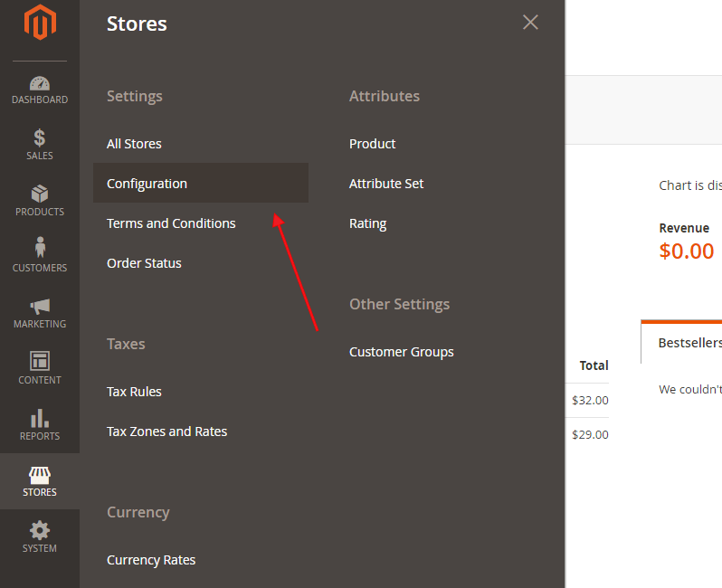Open Rating under Attributes

367,223
